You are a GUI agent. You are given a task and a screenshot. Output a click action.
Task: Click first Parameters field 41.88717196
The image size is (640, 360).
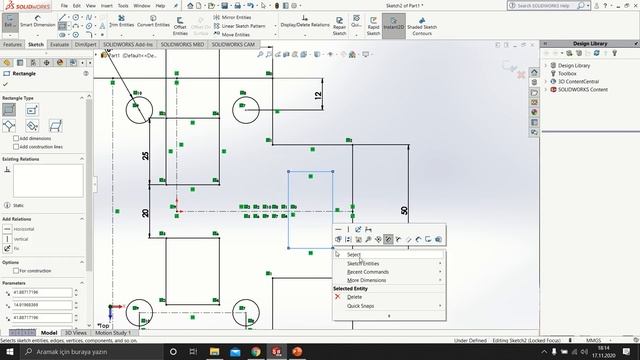42,292
